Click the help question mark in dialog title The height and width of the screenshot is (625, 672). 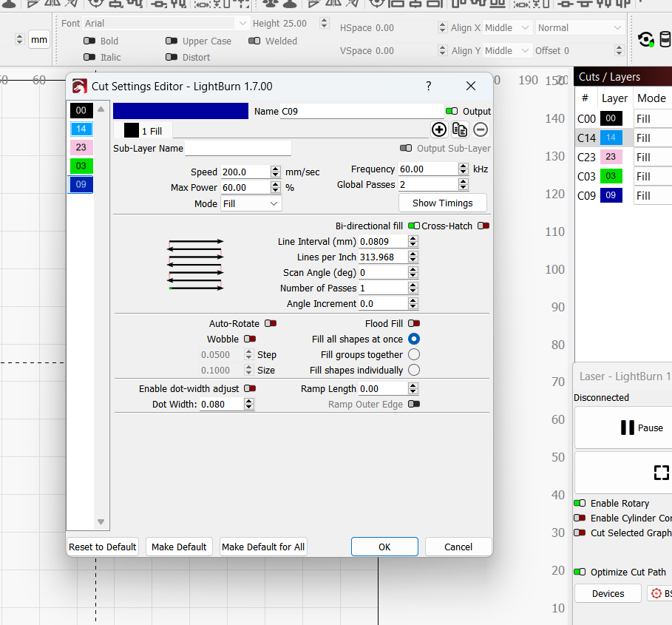click(429, 86)
